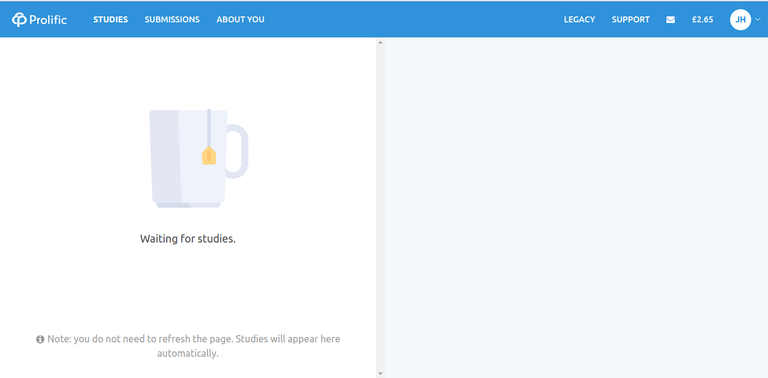Click the info icon beside the note
The height and width of the screenshot is (378, 768).
click(40, 339)
